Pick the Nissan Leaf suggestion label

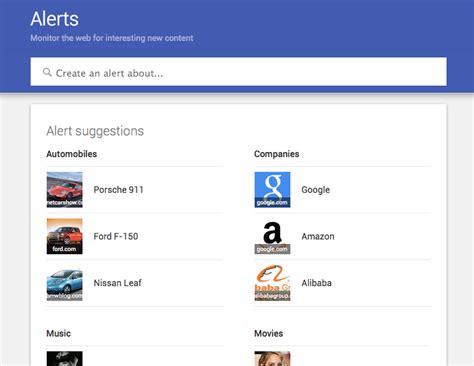pyautogui.click(x=117, y=283)
